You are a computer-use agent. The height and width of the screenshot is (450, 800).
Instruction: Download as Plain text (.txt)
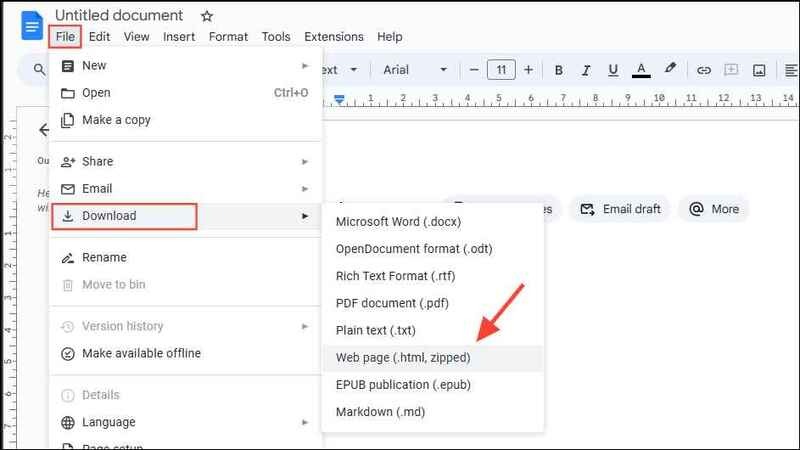[433, 330]
